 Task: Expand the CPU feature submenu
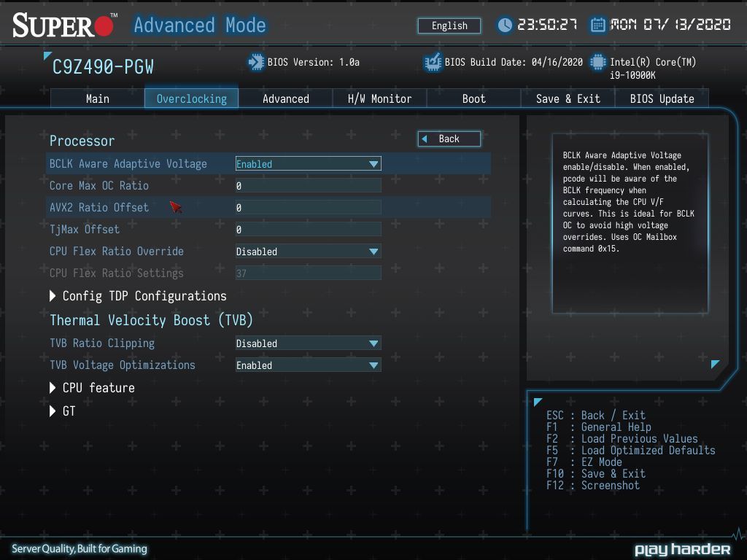click(92, 388)
